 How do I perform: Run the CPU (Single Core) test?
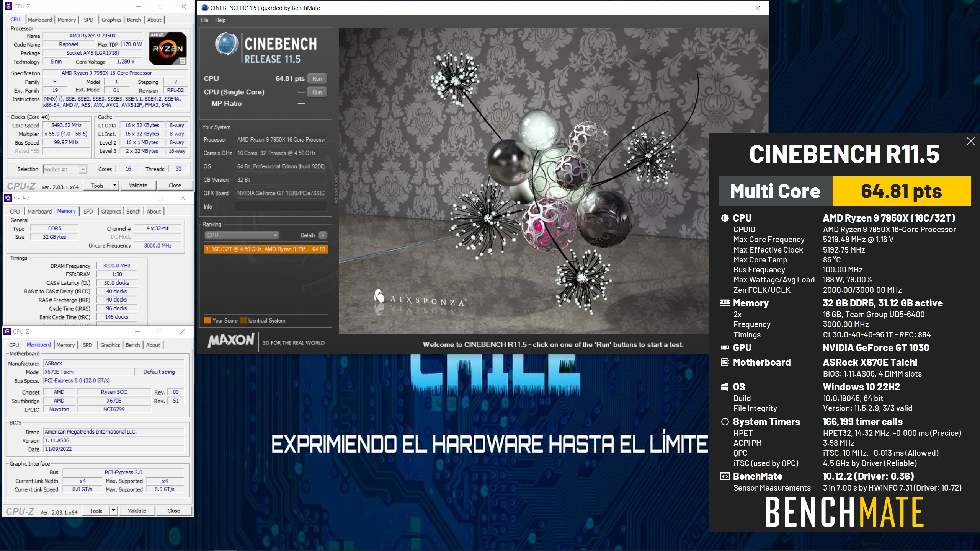(317, 92)
